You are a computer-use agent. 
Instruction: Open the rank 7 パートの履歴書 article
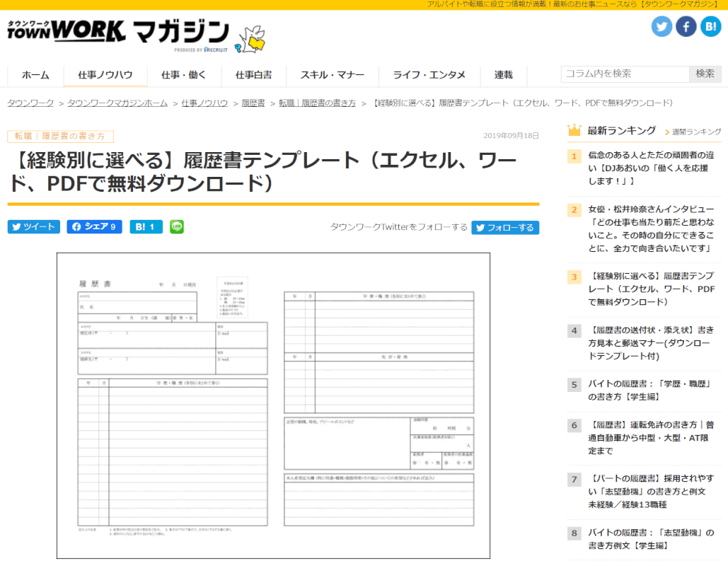pos(651,492)
